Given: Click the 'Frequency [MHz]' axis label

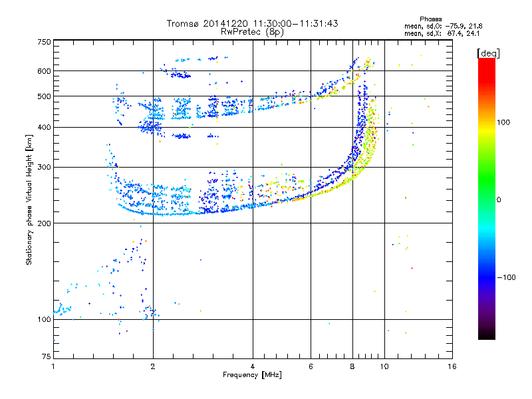Looking at the screenshot, I should pos(252,375).
